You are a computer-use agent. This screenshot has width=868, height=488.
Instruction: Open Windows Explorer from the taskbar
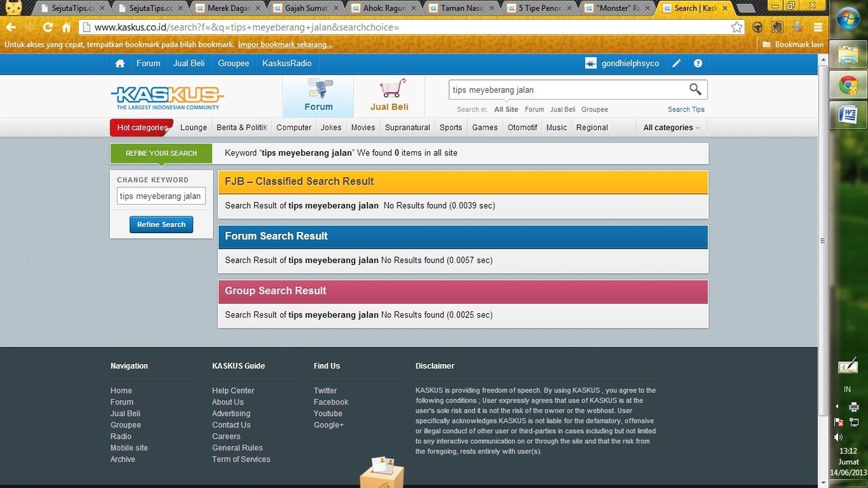(x=848, y=56)
